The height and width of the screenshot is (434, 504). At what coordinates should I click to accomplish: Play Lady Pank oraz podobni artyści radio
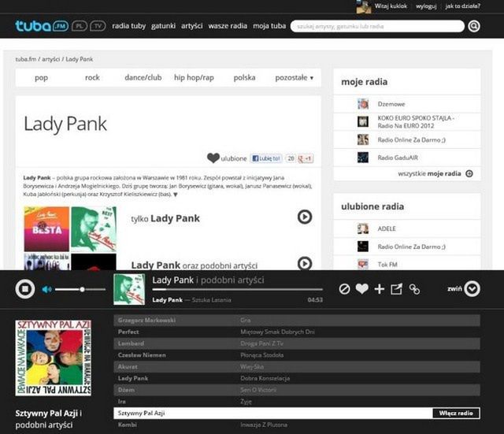(x=305, y=263)
